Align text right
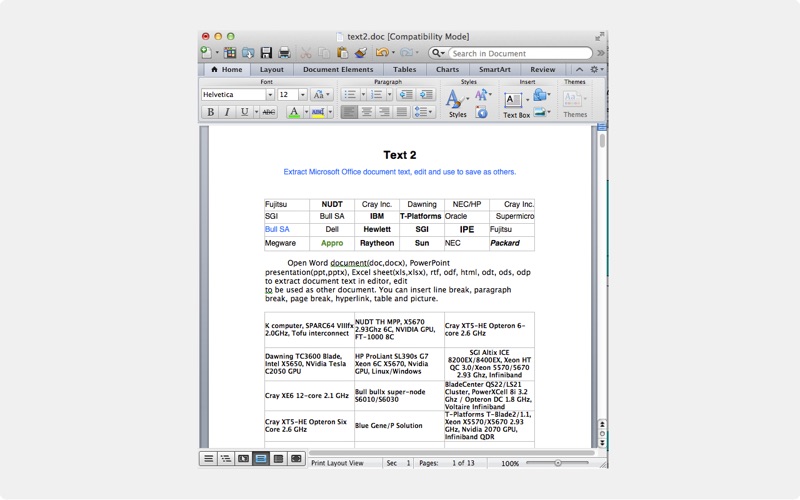Viewport: 800px width, 500px height. coord(384,112)
